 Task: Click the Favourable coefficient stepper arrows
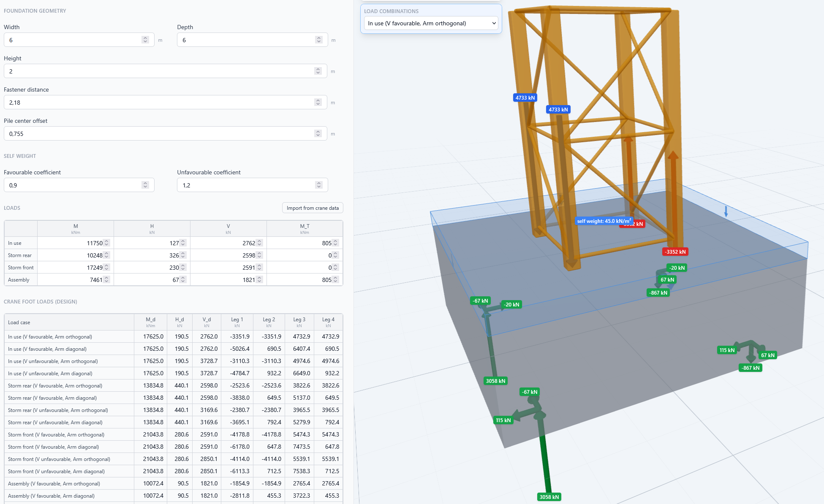pos(145,185)
